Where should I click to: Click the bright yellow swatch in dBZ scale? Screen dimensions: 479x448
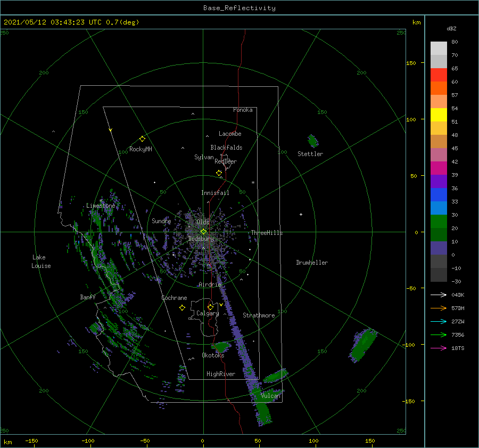439,115
